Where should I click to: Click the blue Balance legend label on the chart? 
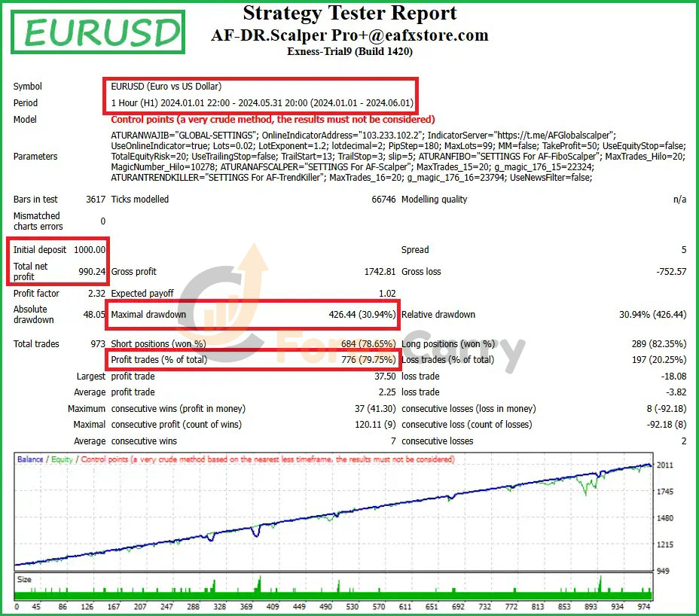[x=30, y=459]
